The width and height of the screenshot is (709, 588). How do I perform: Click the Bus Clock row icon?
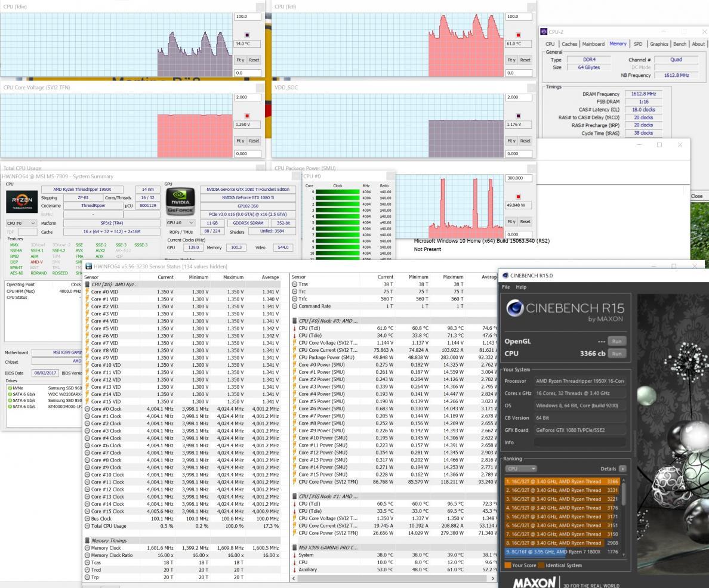click(87, 519)
